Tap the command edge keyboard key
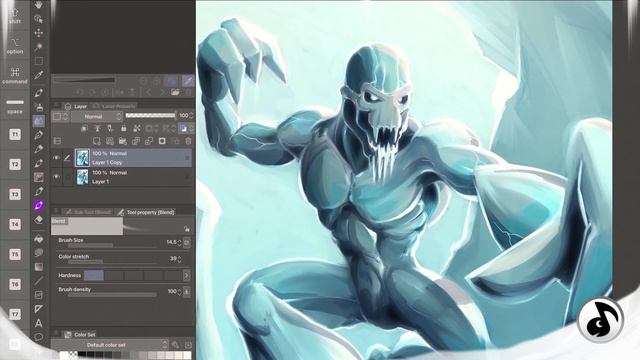The height and width of the screenshot is (360, 640). point(15,76)
